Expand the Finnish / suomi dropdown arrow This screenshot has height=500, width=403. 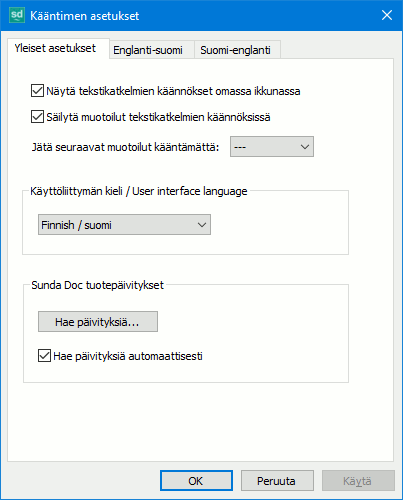pyautogui.click(x=202, y=225)
